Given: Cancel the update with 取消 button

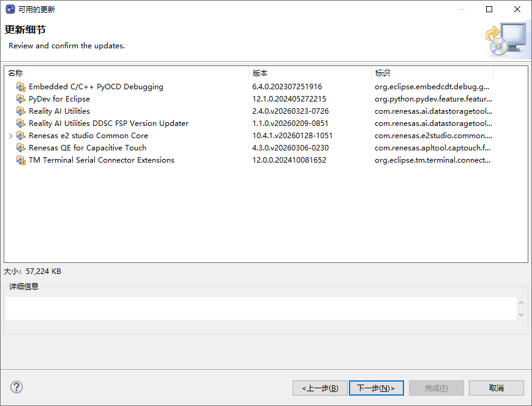Looking at the screenshot, I should click(496, 388).
